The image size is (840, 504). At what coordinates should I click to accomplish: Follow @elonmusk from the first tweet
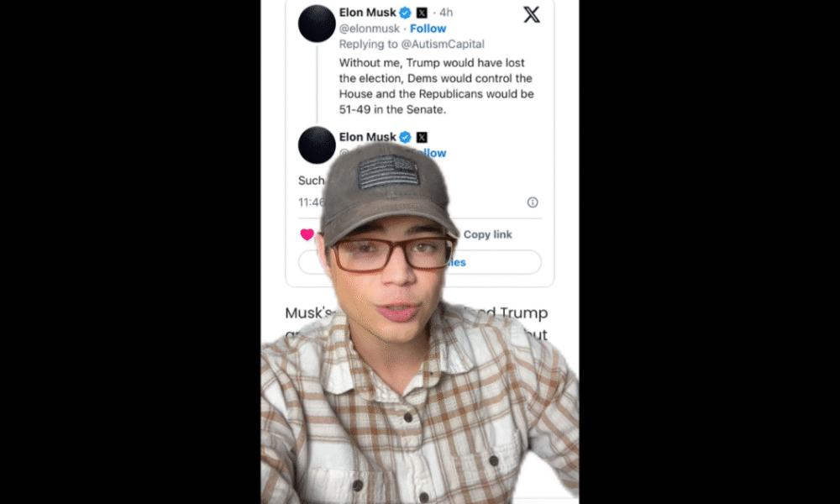click(x=428, y=29)
